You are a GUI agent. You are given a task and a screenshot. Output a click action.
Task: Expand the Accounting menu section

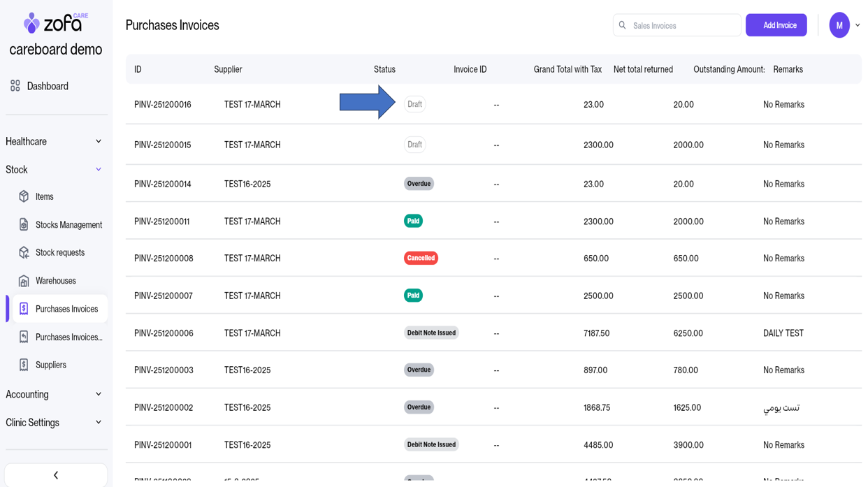point(99,394)
